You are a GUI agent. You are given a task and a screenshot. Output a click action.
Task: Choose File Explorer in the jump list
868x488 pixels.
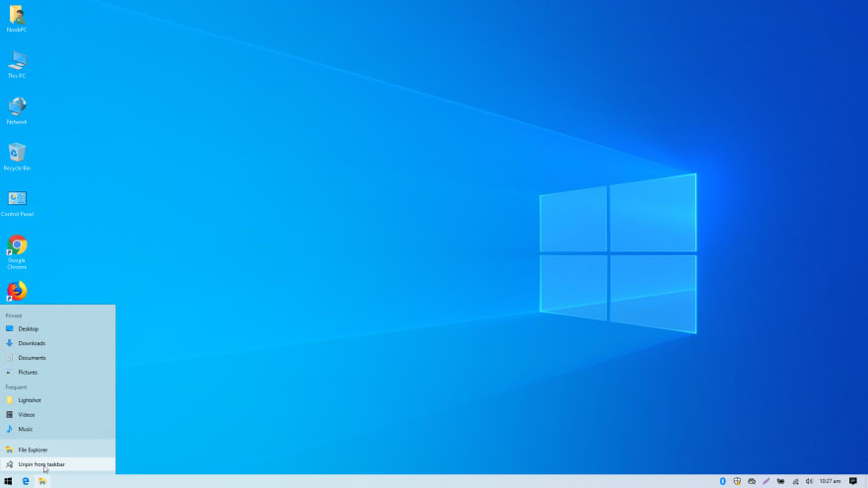[x=57, y=450]
